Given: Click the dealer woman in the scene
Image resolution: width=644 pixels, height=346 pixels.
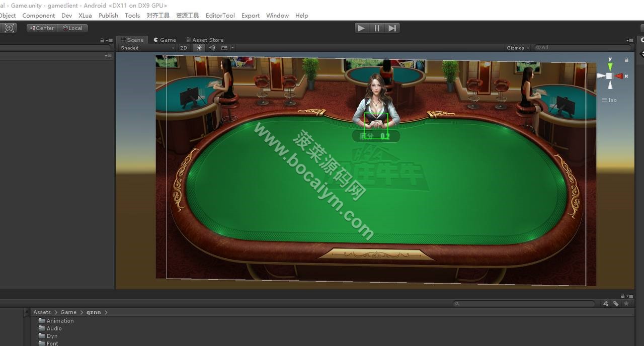Looking at the screenshot, I should pyautogui.click(x=376, y=101).
